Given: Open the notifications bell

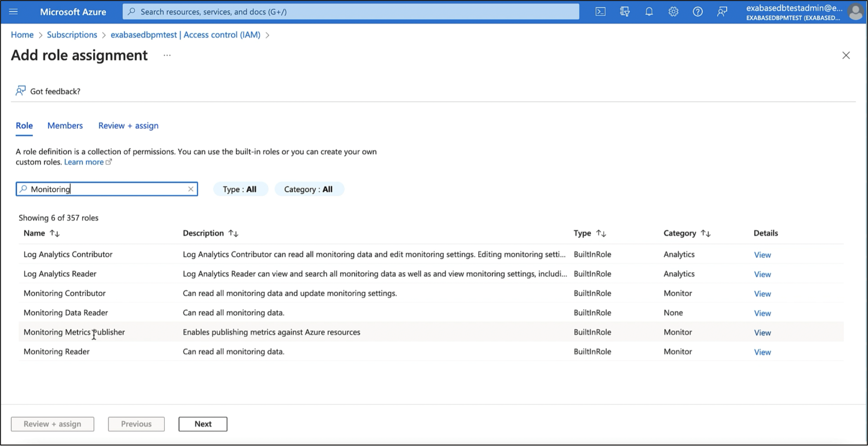Looking at the screenshot, I should click(649, 12).
